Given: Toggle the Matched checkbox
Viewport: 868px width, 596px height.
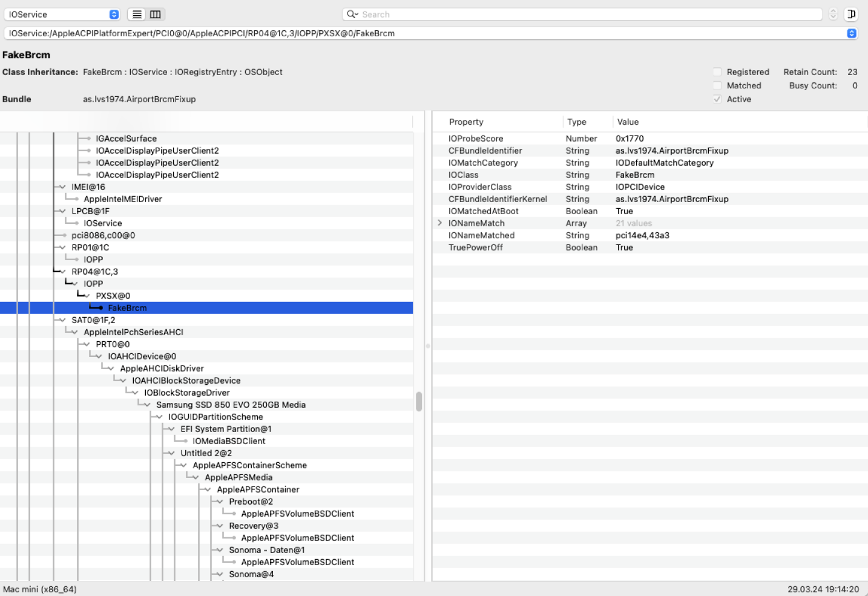Looking at the screenshot, I should [717, 86].
